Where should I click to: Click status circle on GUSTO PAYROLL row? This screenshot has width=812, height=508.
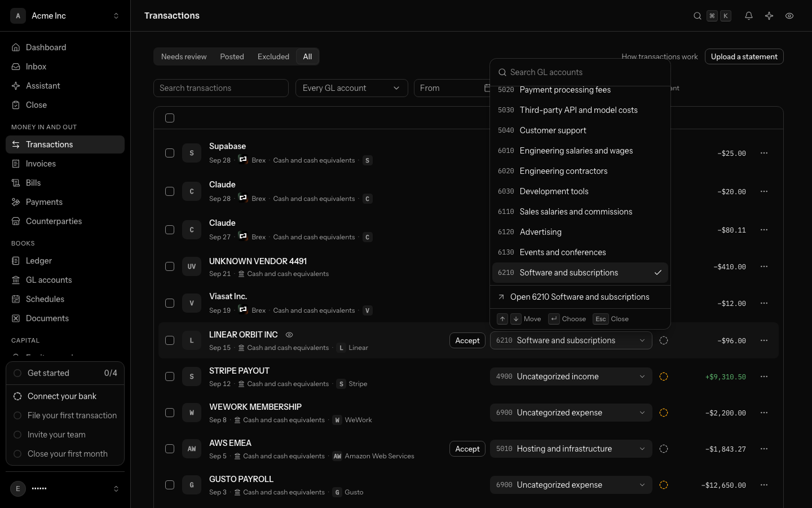point(664,485)
